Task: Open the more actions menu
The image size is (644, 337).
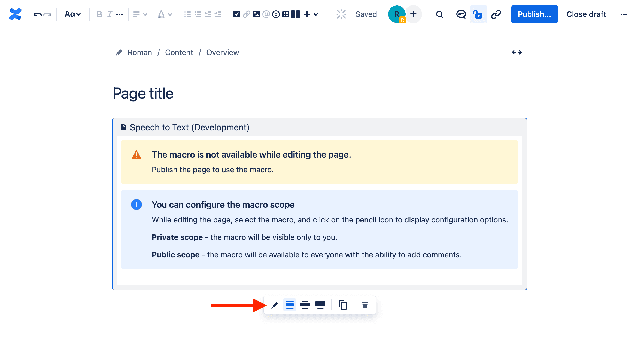Action: point(624,14)
